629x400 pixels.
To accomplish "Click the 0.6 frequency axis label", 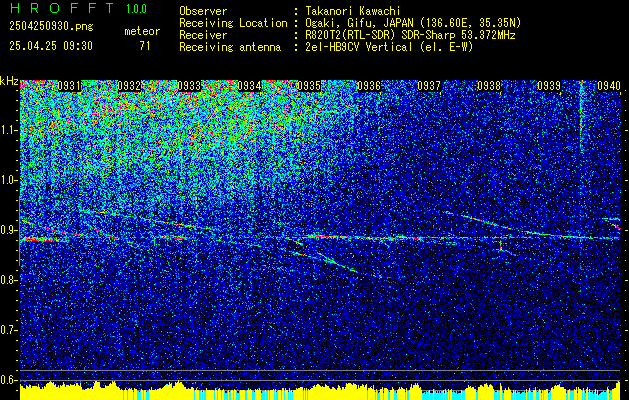I will pyautogui.click(x=9, y=380).
